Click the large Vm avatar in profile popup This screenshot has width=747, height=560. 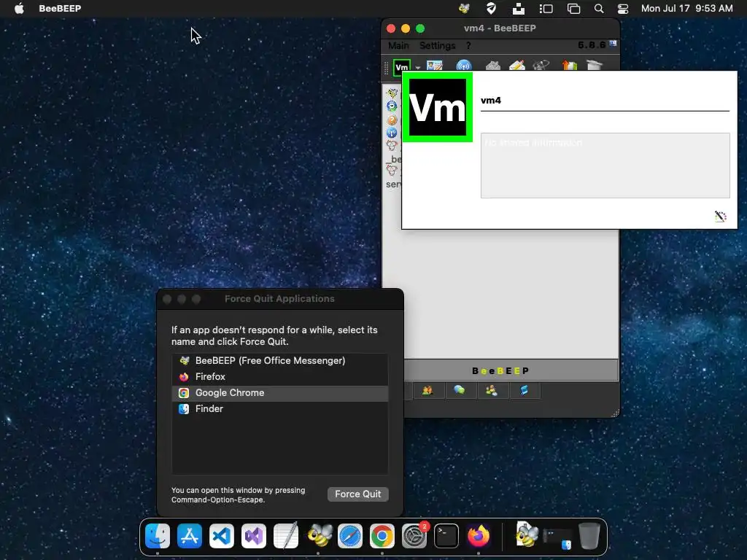coord(438,107)
